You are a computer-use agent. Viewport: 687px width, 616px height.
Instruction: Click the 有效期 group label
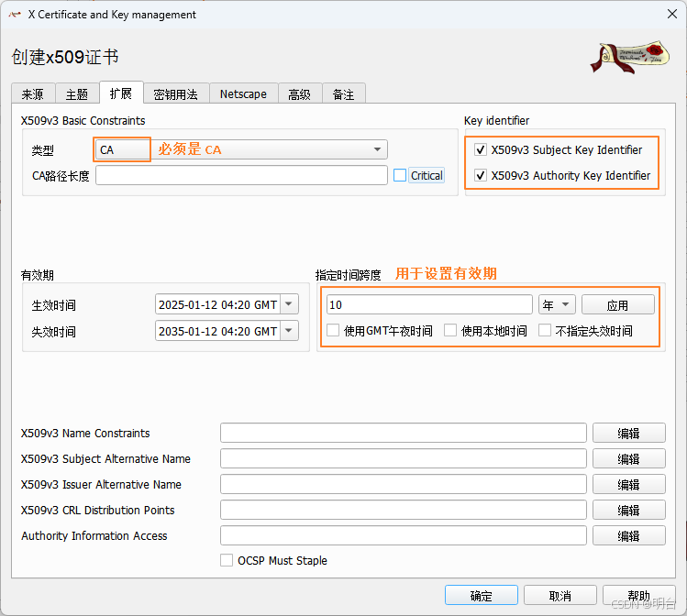click(38, 275)
